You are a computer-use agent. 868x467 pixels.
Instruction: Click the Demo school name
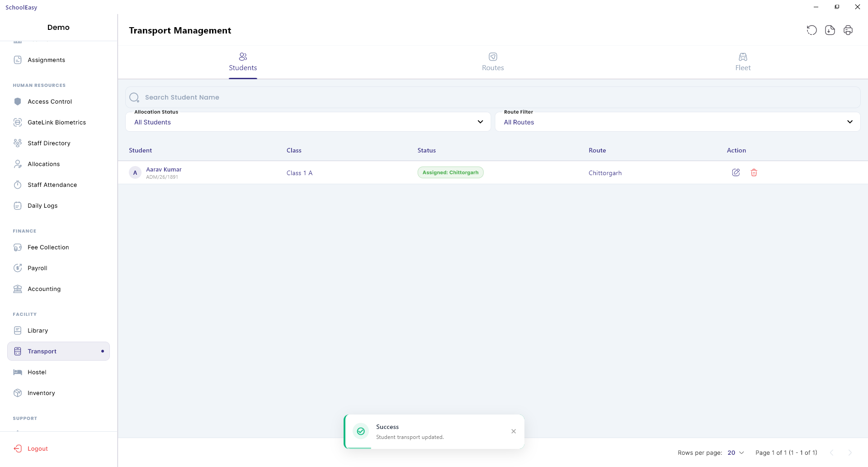[x=58, y=27]
